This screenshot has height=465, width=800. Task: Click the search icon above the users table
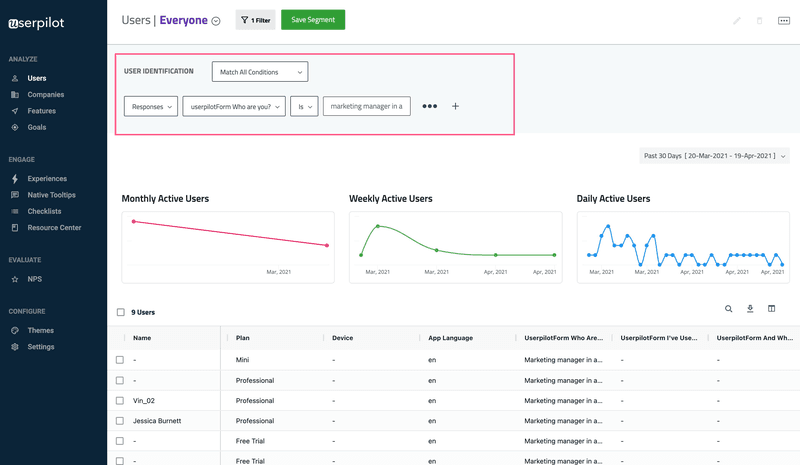(x=729, y=309)
